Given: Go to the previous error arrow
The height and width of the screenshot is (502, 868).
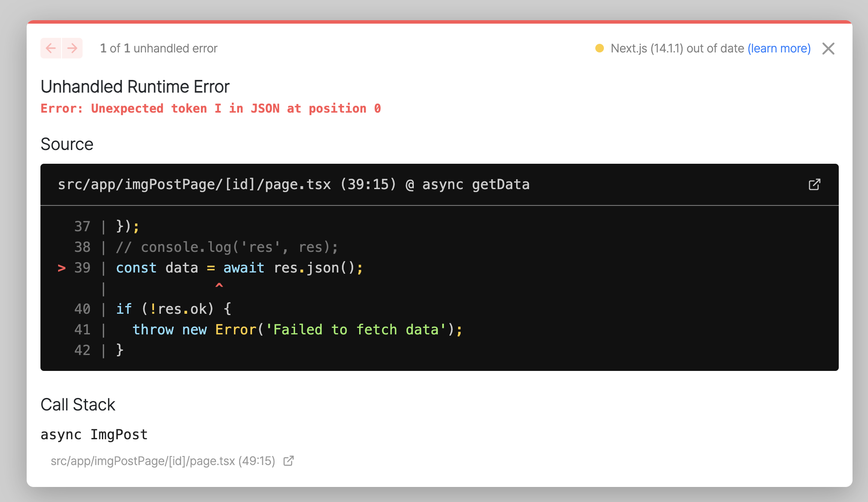Looking at the screenshot, I should (x=51, y=48).
